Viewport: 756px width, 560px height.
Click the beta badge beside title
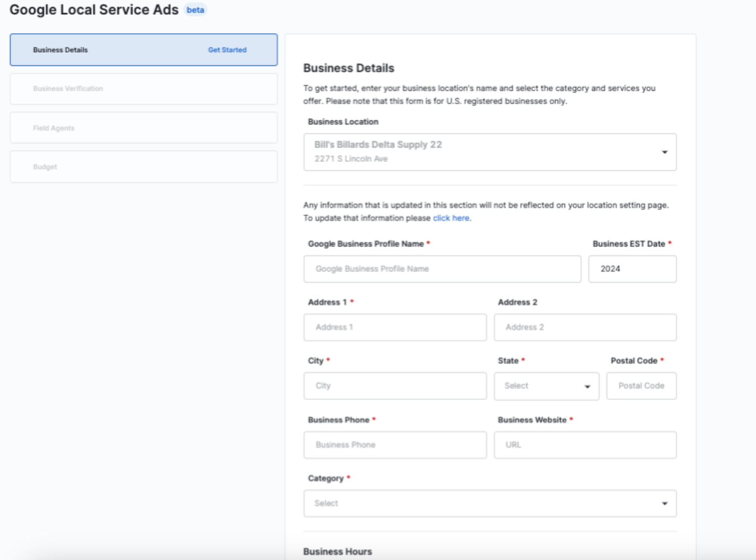(x=195, y=10)
